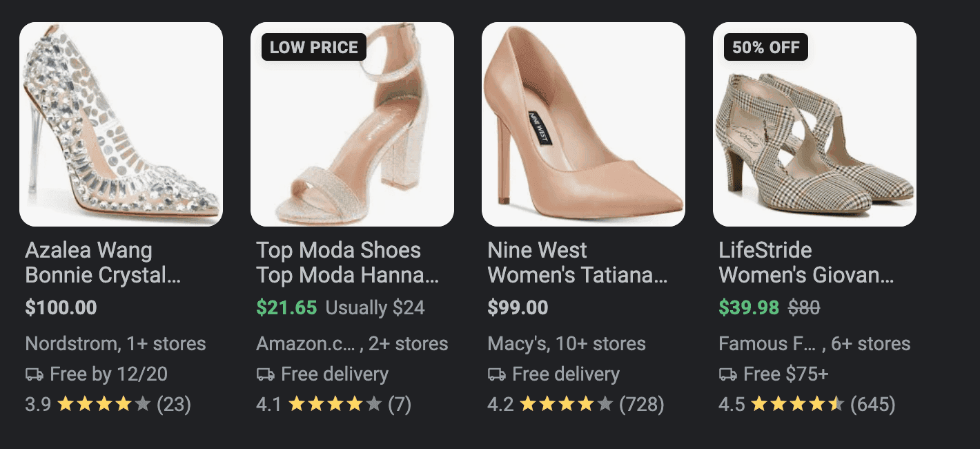Open the Famous Footwear stores link for LifeStride

(x=814, y=343)
